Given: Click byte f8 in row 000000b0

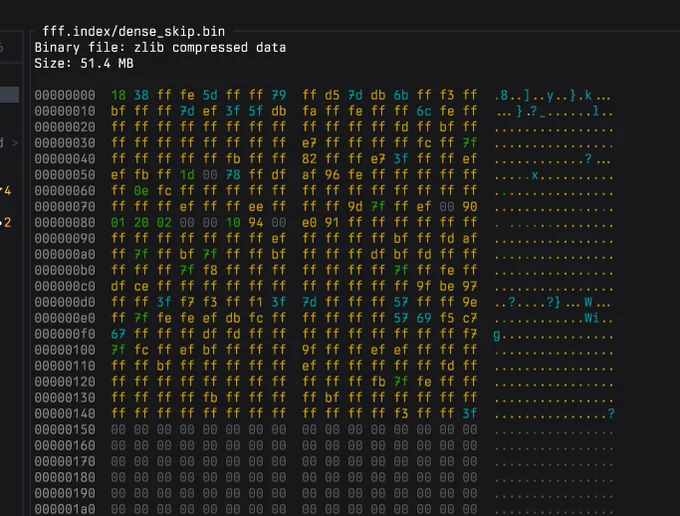Looking at the screenshot, I should (x=210, y=270).
